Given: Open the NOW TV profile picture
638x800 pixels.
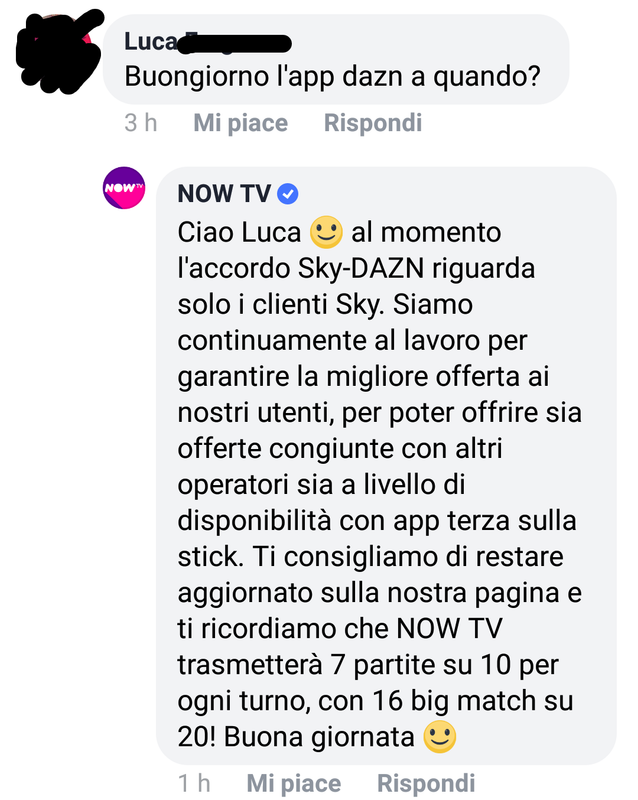Looking at the screenshot, I should click(x=124, y=188).
